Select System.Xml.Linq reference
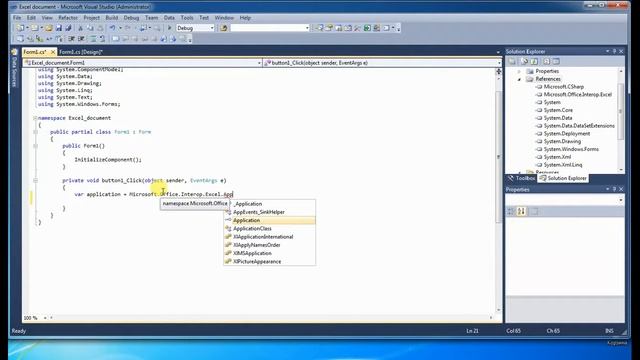Image resolution: width=640 pixels, height=360 pixels. (563, 165)
